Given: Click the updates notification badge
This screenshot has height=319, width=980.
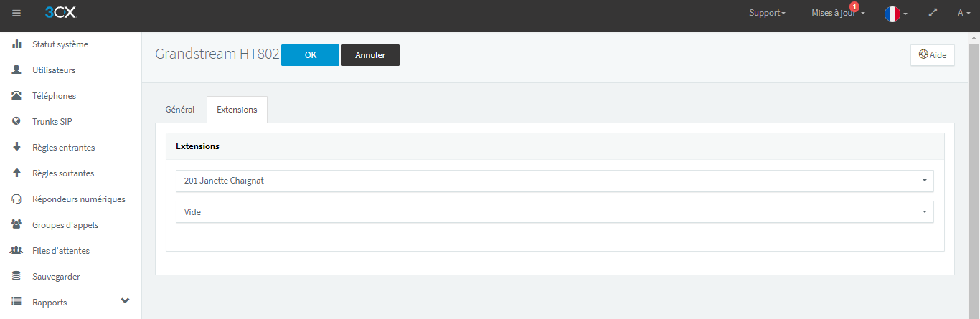Looking at the screenshot, I should point(854,6).
